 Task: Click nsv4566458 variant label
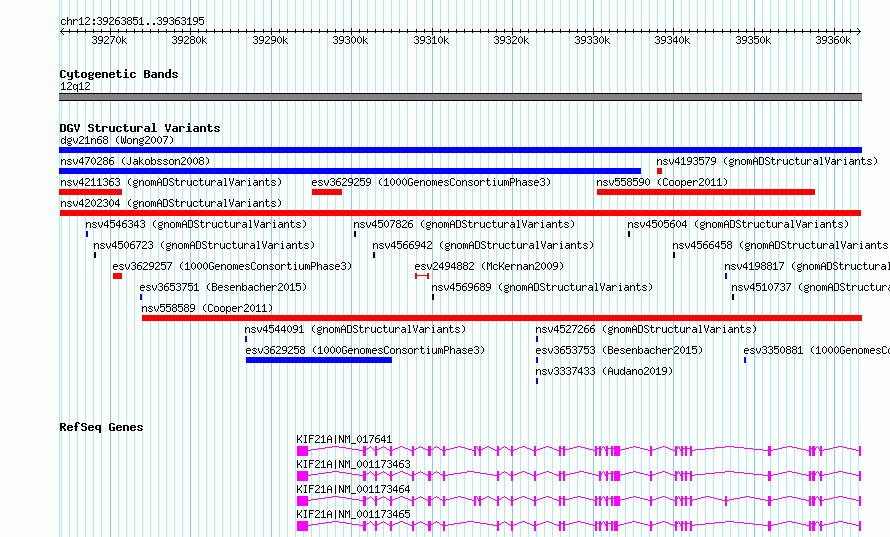tap(781, 245)
